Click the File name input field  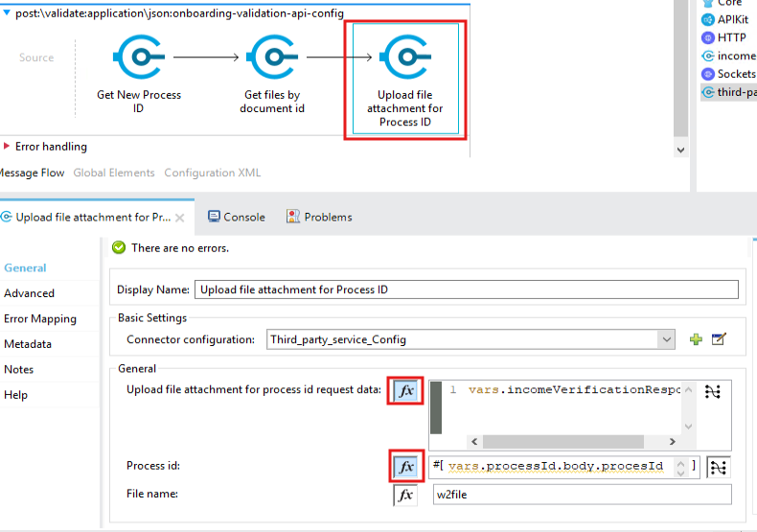(581, 495)
